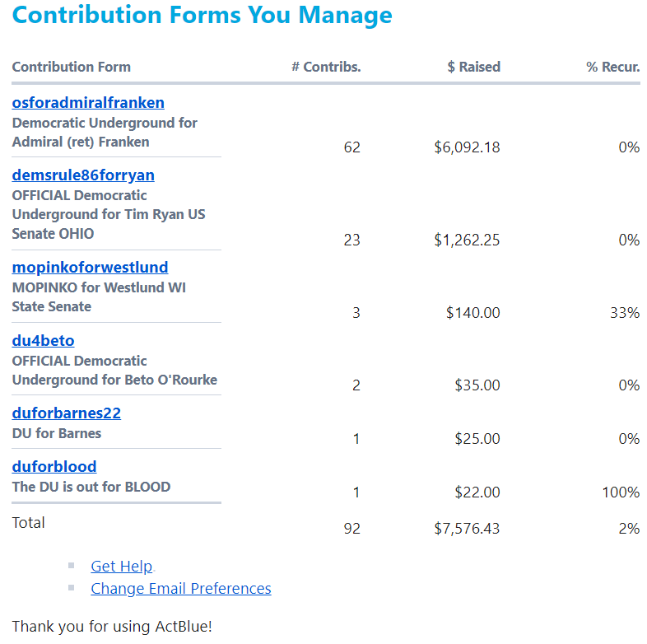This screenshot has height=644, width=647.
Task: Open the duforblood contribution form
Action: coord(54,467)
